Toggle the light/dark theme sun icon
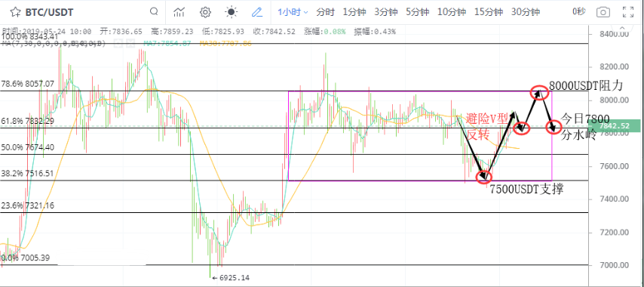 click(232, 12)
